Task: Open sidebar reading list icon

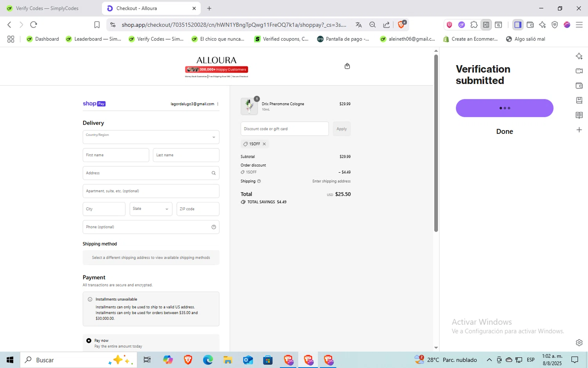Action: [x=579, y=115]
